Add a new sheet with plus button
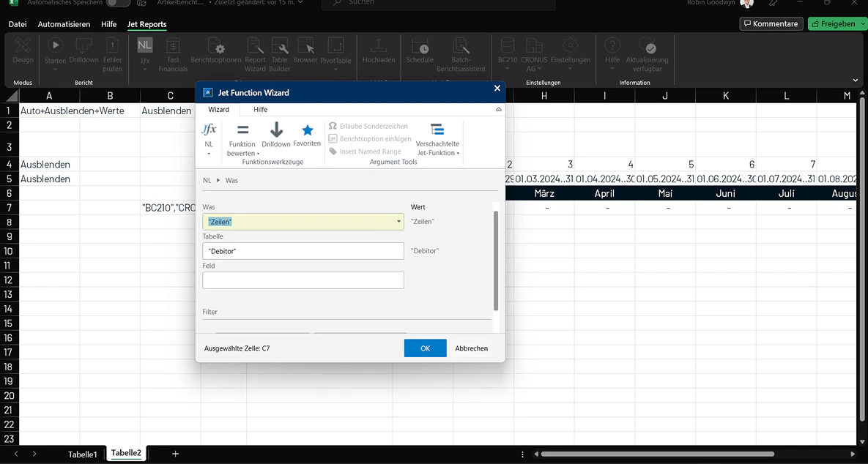The height and width of the screenshot is (464, 868). 176,454
